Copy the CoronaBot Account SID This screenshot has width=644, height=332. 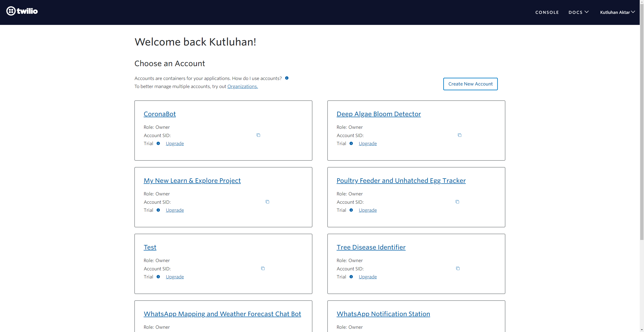coord(258,135)
